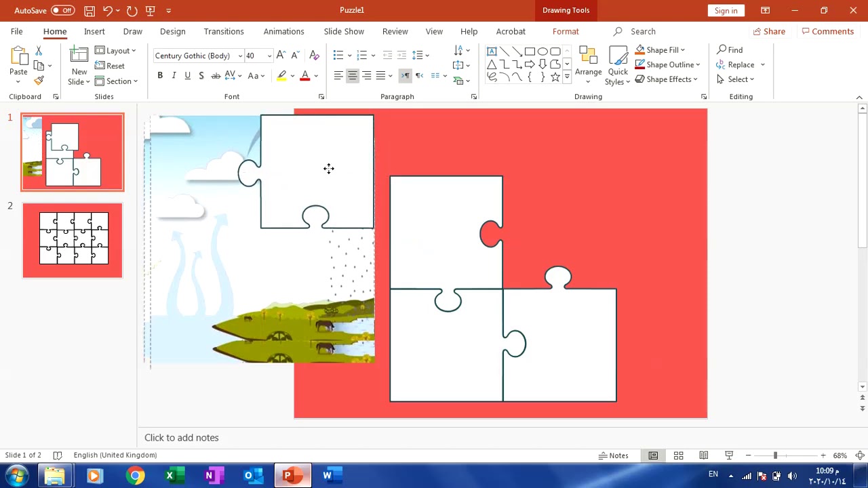Click in the Search box
The height and width of the screenshot is (488, 868).
tap(643, 31)
